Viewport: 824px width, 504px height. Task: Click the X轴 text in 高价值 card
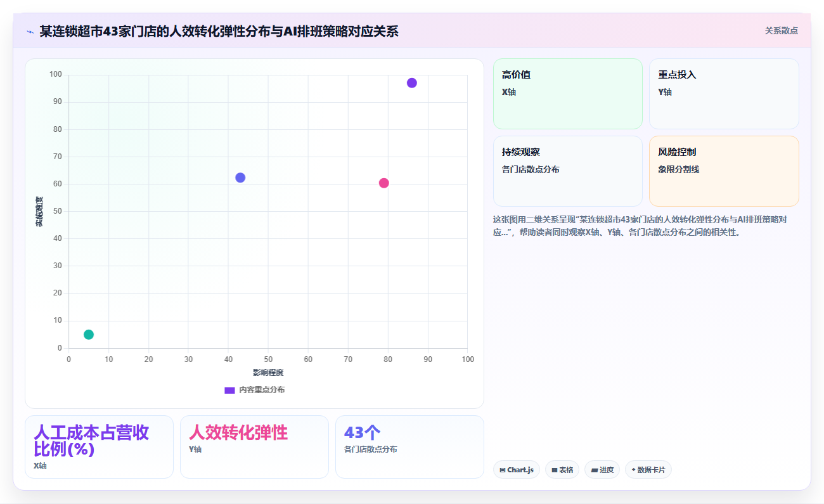(509, 92)
